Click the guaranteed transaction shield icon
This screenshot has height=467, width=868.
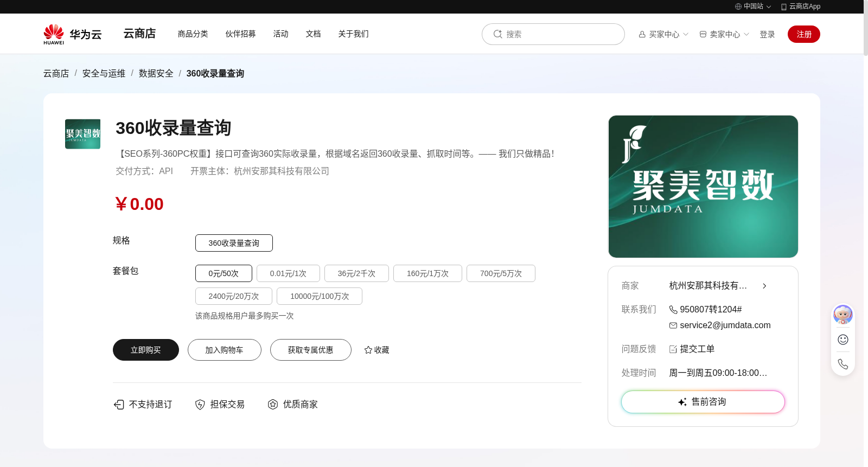(x=200, y=405)
